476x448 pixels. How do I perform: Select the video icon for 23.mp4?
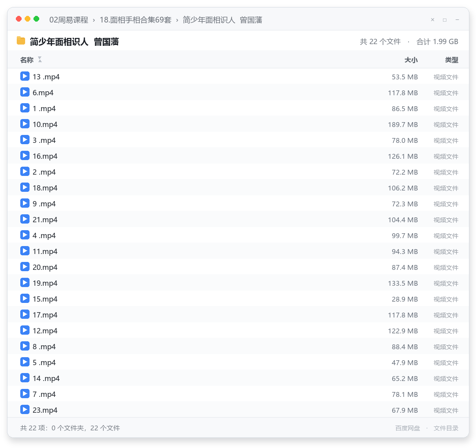point(25,410)
